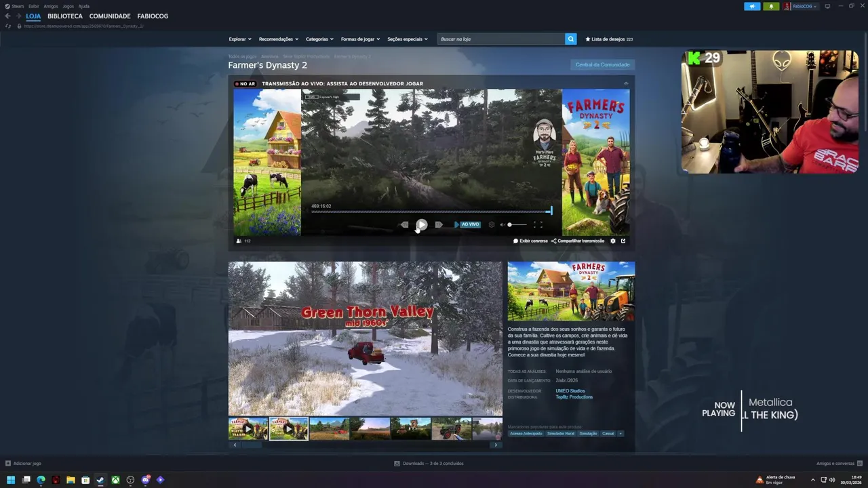Expand the Recomendações dropdown

279,39
